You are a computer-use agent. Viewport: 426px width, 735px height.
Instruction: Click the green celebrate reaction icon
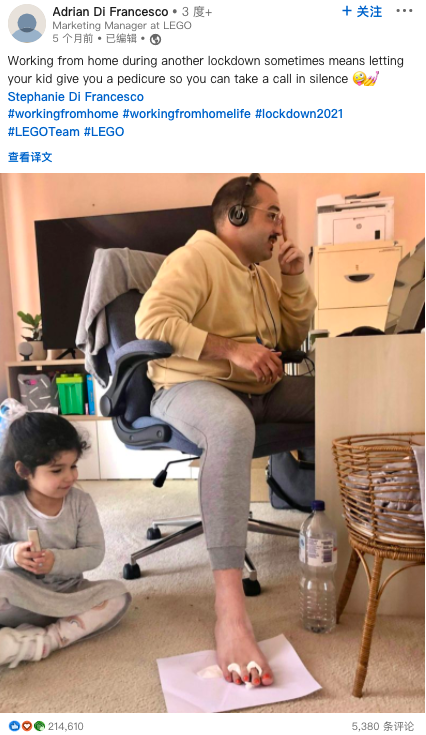pos(39,726)
